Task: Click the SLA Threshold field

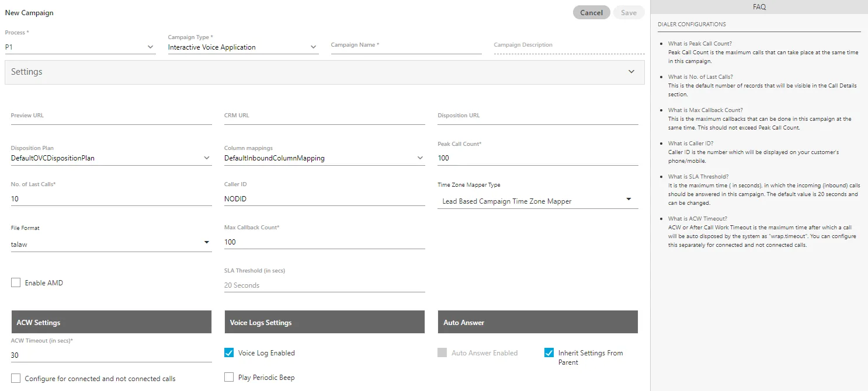Action: [x=324, y=285]
